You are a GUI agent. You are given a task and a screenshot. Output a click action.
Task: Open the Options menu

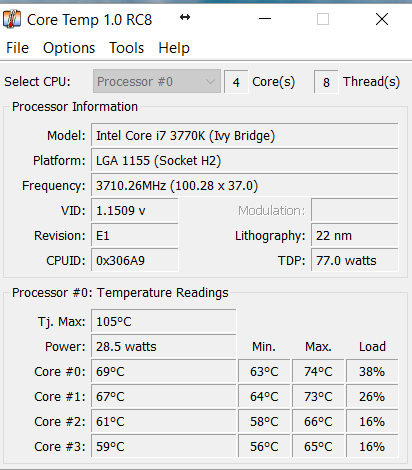click(x=69, y=48)
